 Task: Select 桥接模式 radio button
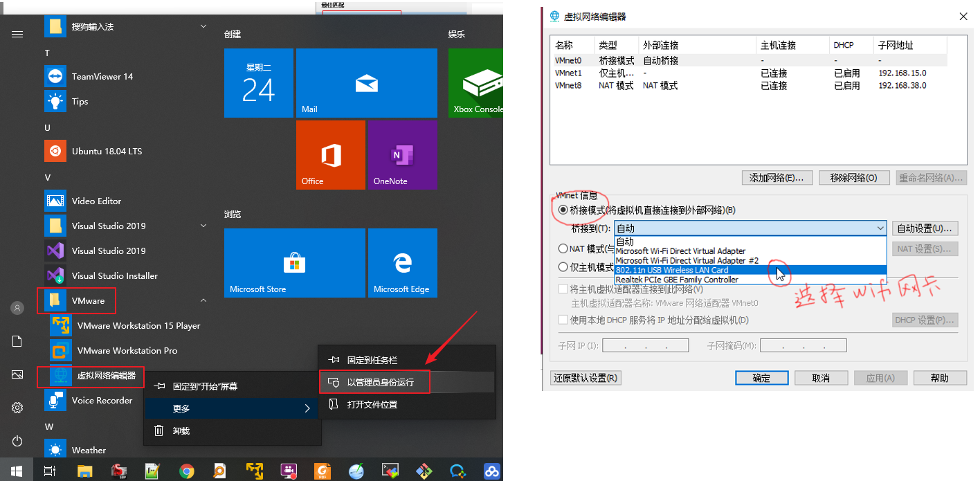pos(563,210)
